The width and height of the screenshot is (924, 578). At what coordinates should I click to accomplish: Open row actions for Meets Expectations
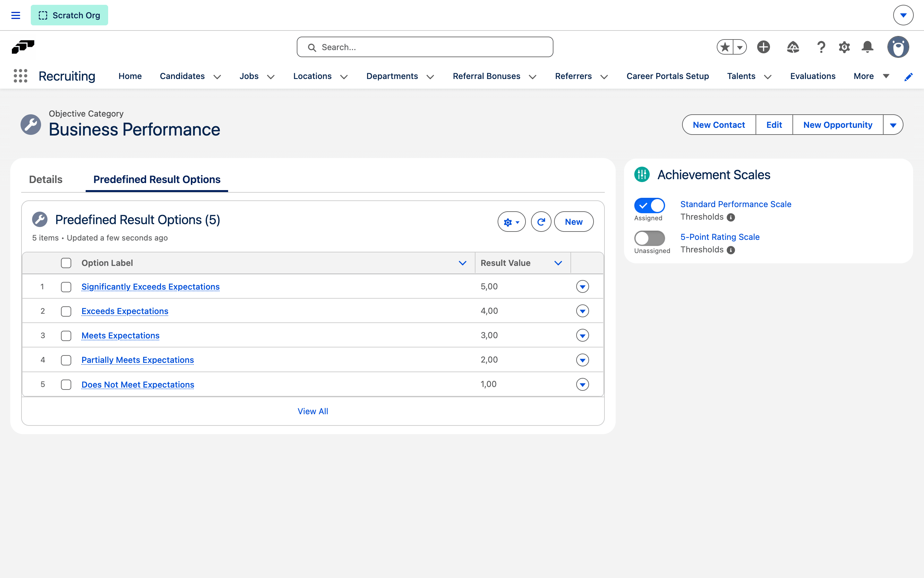(582, 335)
